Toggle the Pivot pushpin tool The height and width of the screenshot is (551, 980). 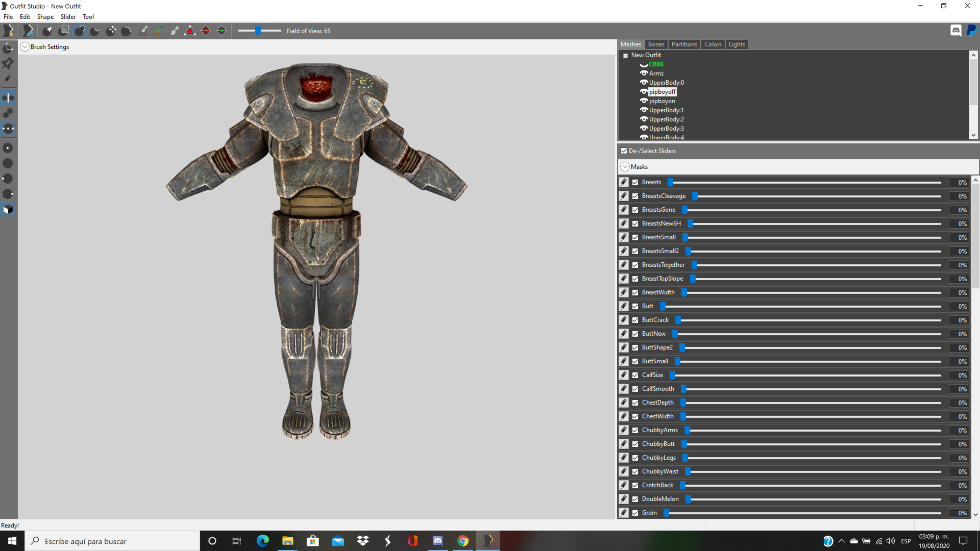point(8,63)
